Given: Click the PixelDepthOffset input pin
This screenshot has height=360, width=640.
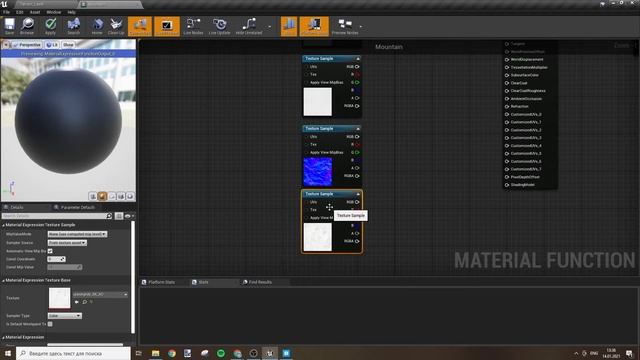Looking at the screenshot, I should pos(507,177).
